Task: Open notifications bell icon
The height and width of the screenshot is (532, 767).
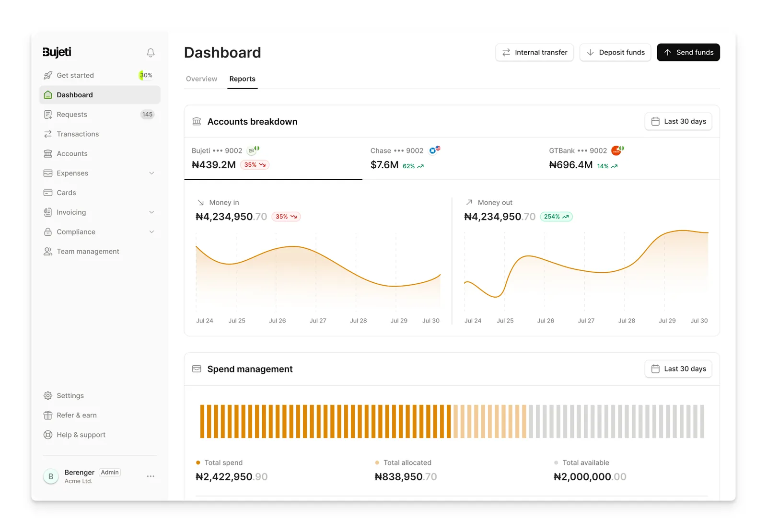Action: pyautogui.click(x=151, y=53)
